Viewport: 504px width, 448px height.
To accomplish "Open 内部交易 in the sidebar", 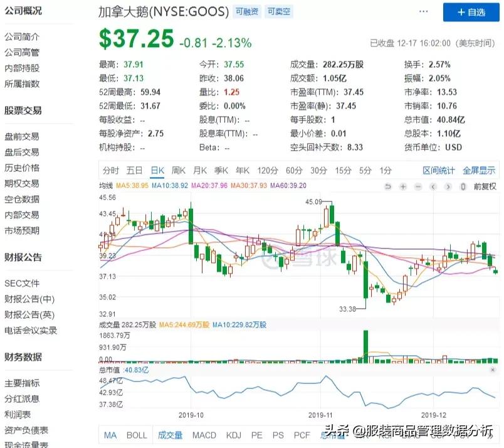I will pyautogui.click(x=22, y=215).
